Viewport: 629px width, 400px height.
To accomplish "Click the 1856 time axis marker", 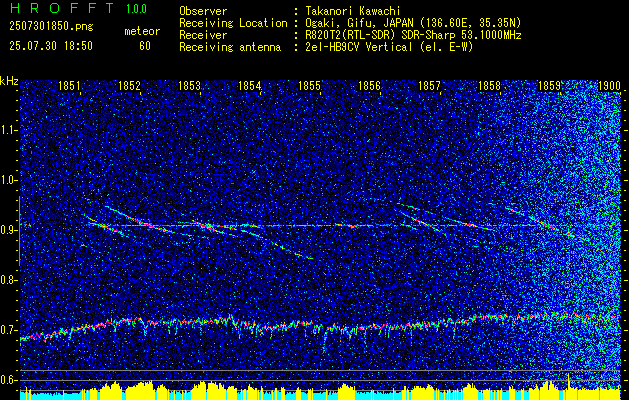I will pyautogui.click(x=369, y=85).
